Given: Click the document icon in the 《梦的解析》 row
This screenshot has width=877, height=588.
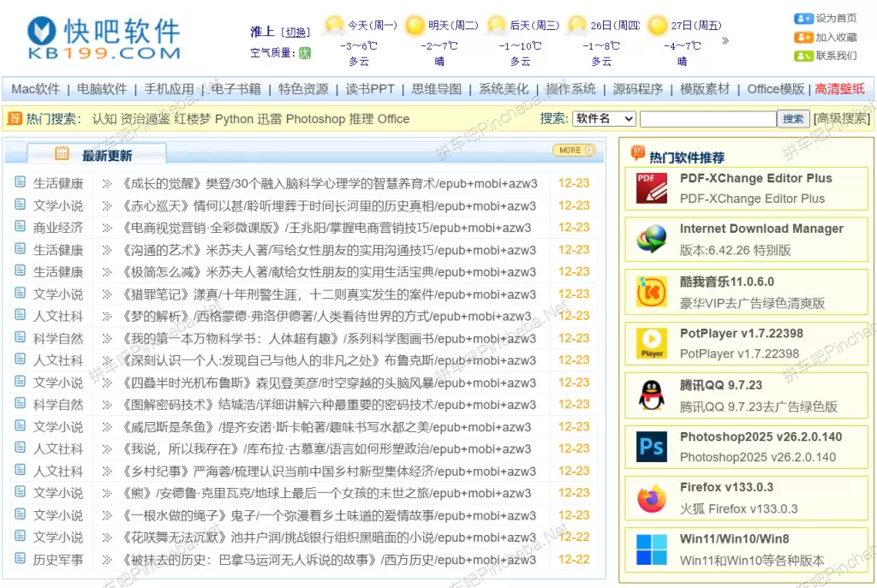Looking at the screenshot, I should [x=21, y=315].
